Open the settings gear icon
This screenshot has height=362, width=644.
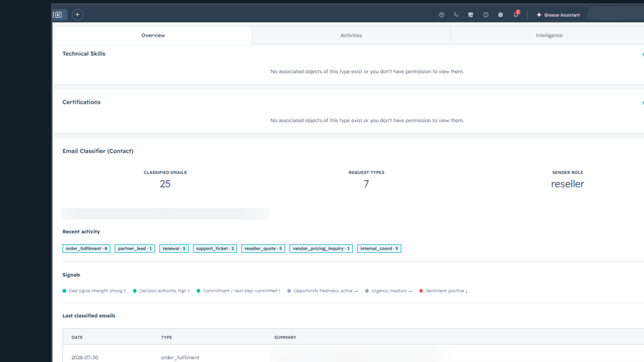pyautogui.click(x=500, y=15)
